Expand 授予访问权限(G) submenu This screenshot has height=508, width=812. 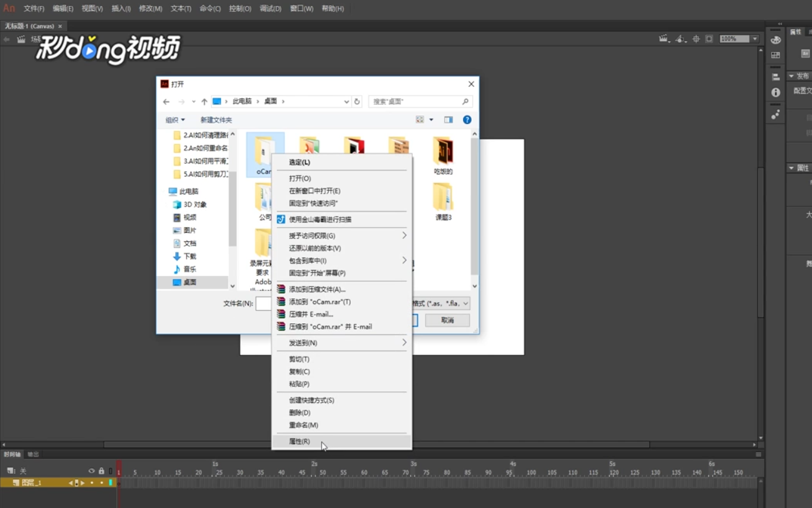(342, 236)
